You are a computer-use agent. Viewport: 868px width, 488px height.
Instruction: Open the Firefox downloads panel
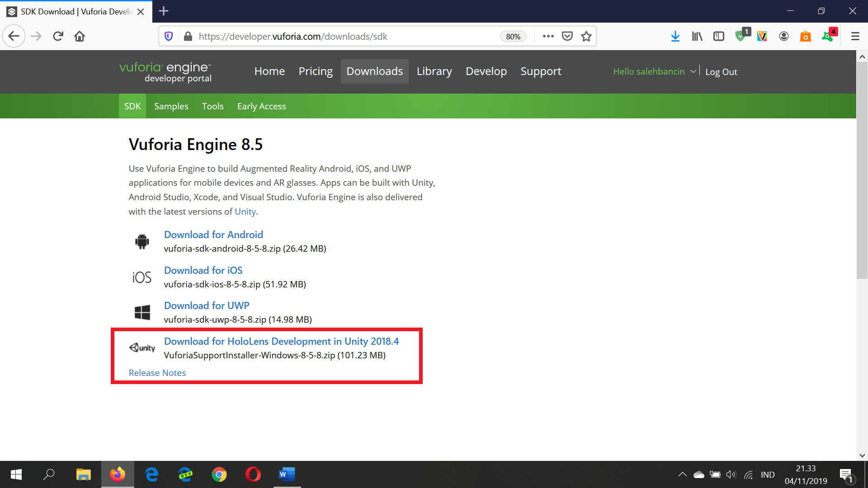point(675,36)
